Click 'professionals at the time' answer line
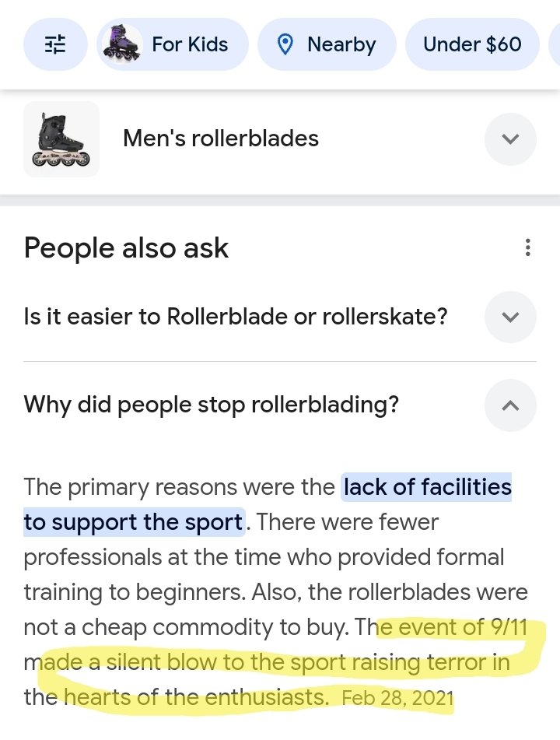Viewport: 560px width, 740px height. (264, 557)
